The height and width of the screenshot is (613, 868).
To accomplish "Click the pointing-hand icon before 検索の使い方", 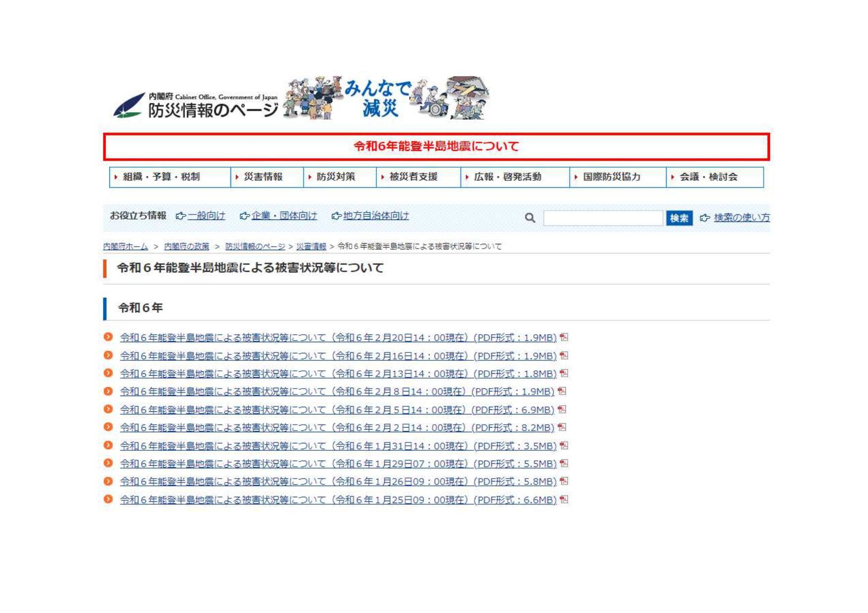I will click(x=705, y=218).
